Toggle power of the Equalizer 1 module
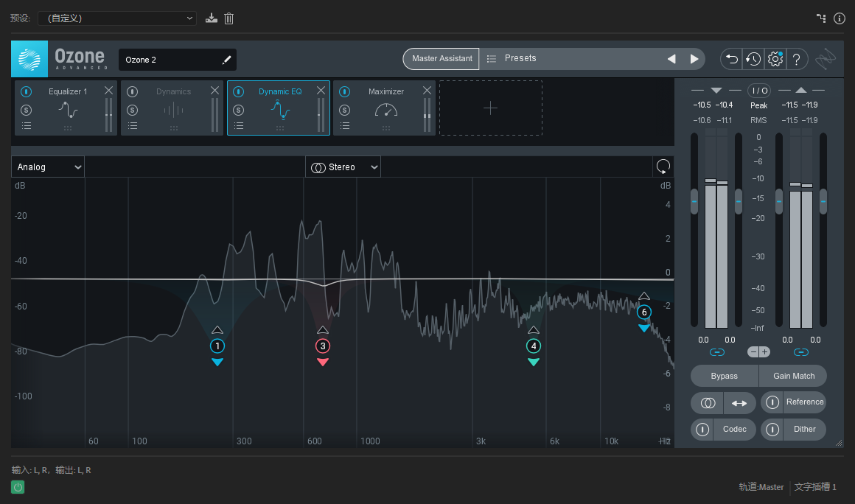Image resolution: width=855 pixels, height=504 pixels. pyautogui.click(x=27, y=91)
